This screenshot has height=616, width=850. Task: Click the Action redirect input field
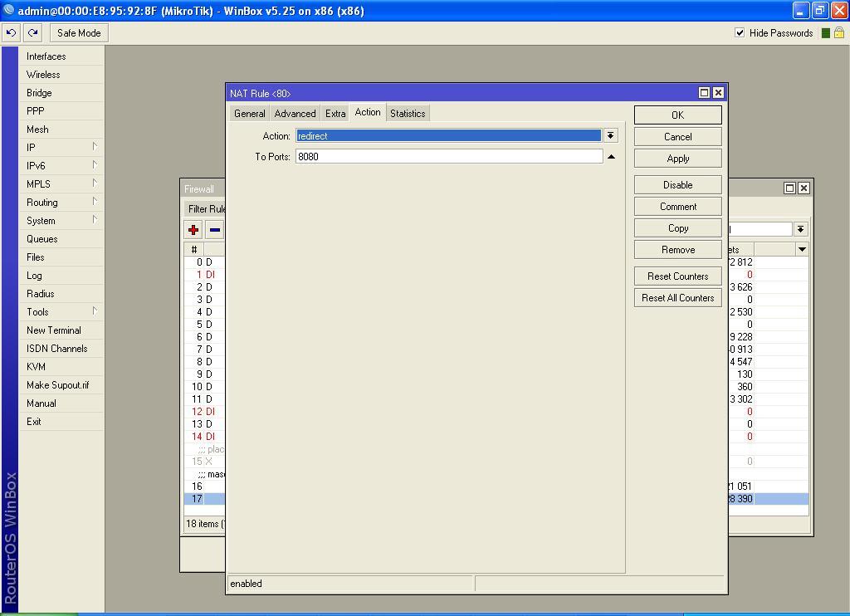click(449, 135)
